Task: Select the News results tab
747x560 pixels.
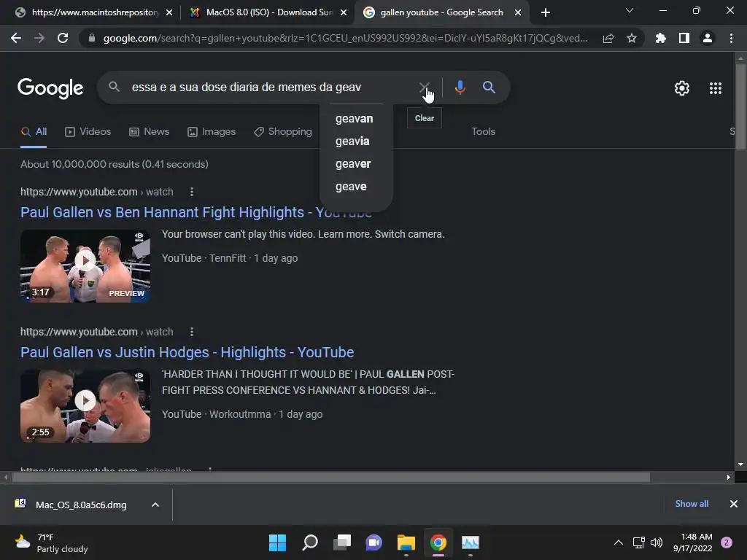Action: tap(149, 132)
